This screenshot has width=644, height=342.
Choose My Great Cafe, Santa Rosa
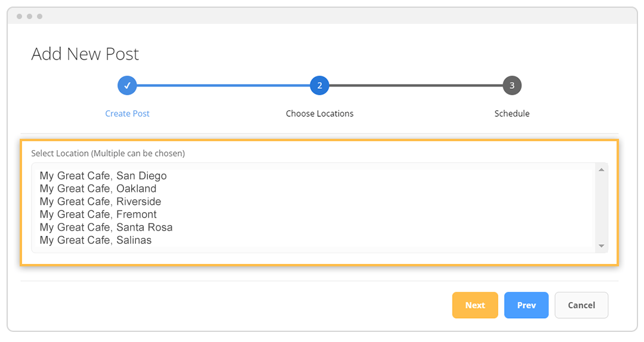(x=106, y=228)
